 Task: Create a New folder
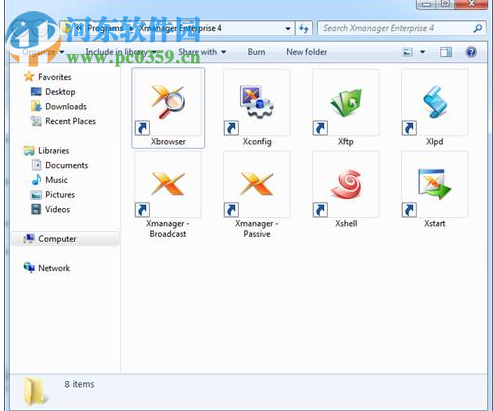pos(307,52)
